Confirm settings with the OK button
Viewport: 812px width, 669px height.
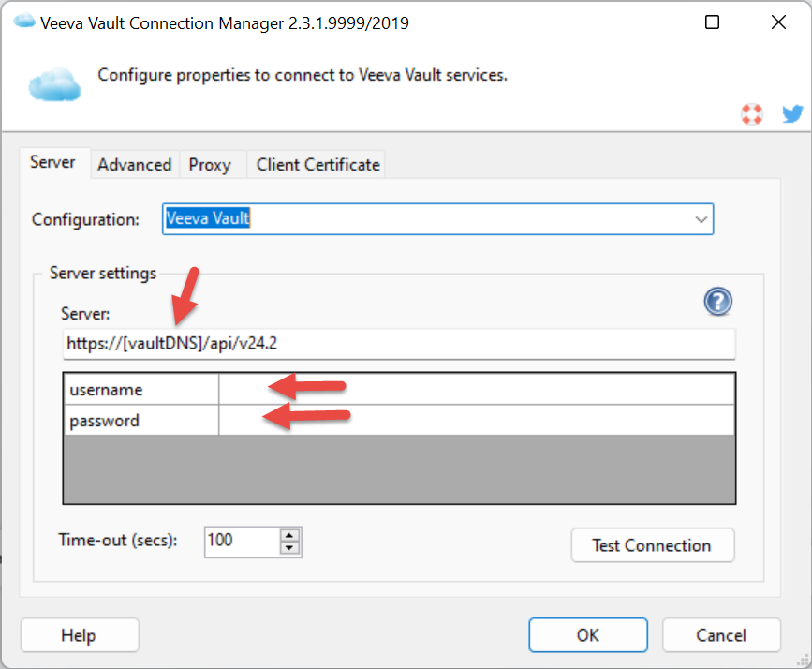[x=588, y=634]
